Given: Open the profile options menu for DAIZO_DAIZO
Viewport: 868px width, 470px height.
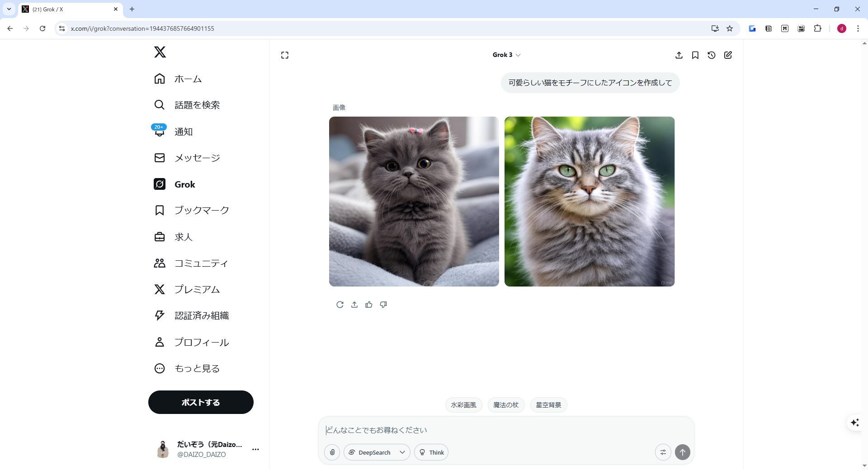Looking at the screenshot, I should (x=256, y=449).
